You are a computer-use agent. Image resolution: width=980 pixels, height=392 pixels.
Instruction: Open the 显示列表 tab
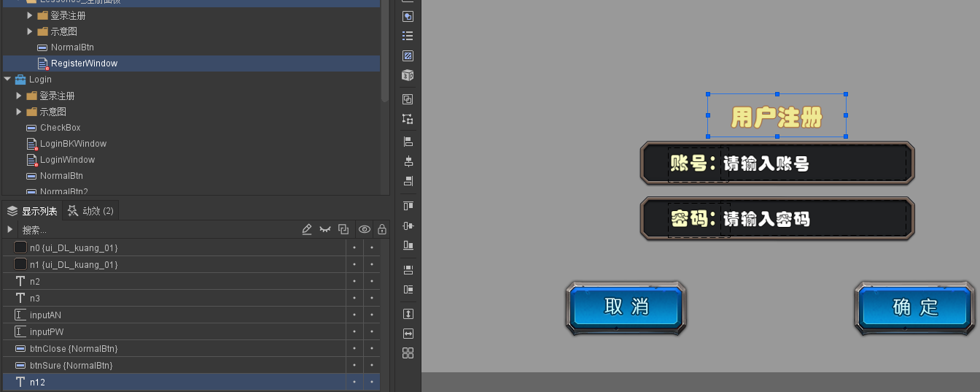[33, 211]
